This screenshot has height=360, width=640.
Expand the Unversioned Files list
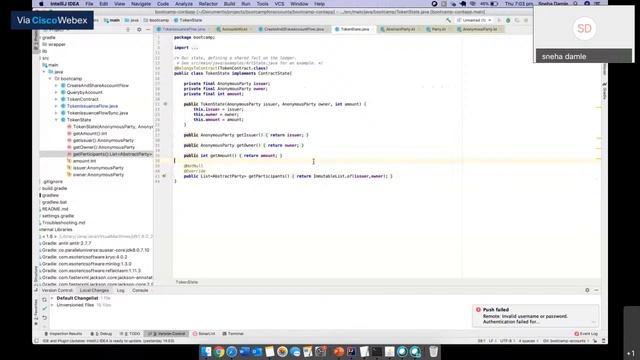point(52,305)
